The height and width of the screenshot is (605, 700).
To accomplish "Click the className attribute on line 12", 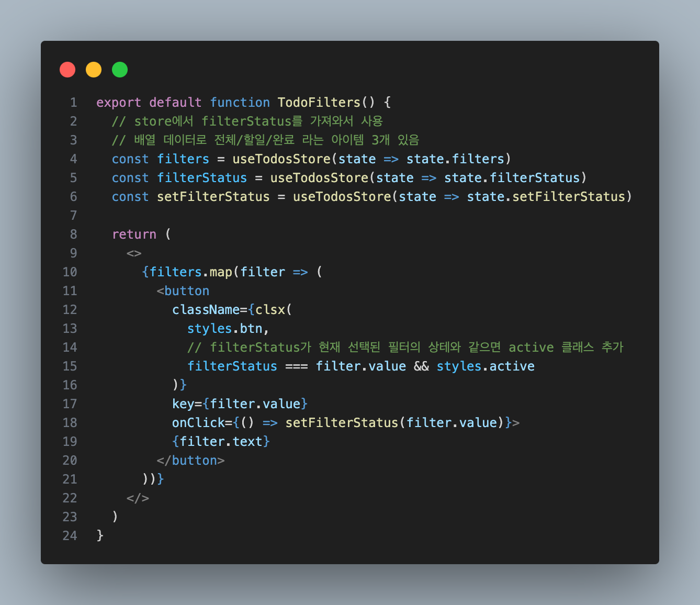I will click(206, 309).
